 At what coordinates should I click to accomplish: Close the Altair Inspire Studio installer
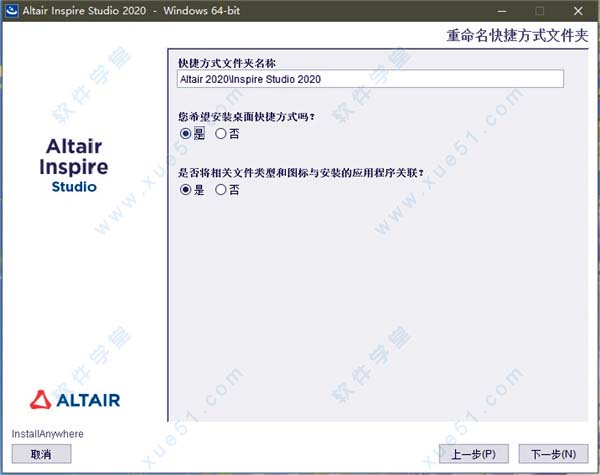click(578, 11)
